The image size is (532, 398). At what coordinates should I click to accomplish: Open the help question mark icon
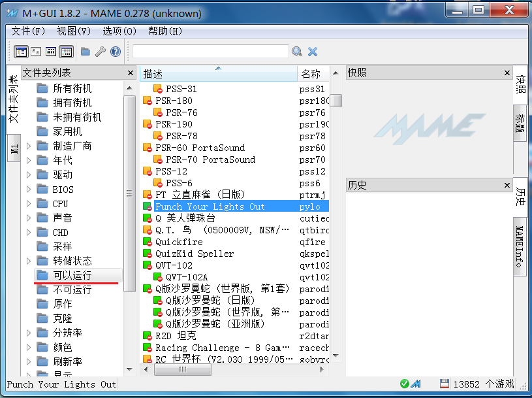click(x=116, y=52)
